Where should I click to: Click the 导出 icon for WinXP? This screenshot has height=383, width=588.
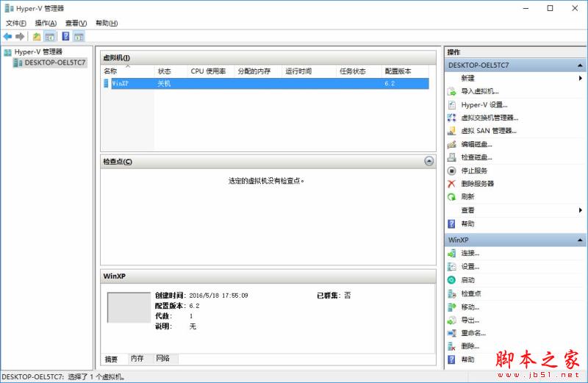click(451, 321)
